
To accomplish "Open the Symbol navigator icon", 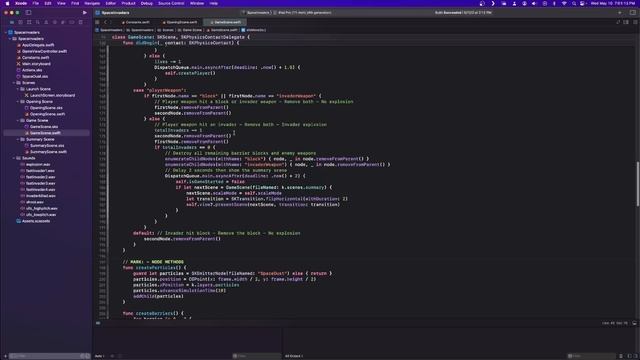I will 29,22.
